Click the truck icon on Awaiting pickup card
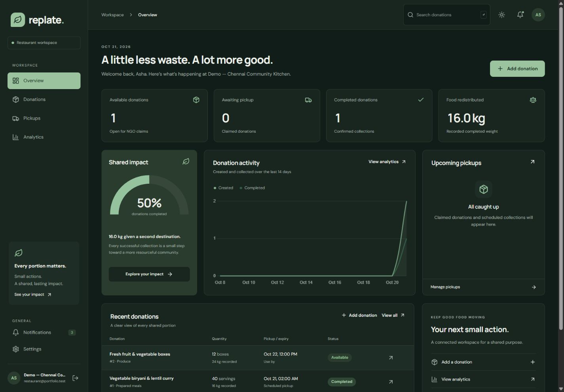This screenshot has width=564, height=392. pos(308,100)
